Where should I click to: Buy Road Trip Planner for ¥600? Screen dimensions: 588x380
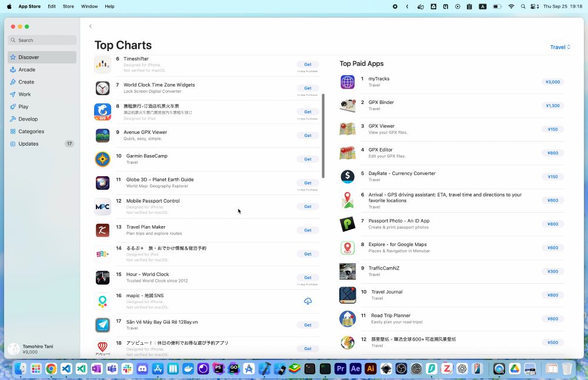pyautogui.click(x=553, y=319)
